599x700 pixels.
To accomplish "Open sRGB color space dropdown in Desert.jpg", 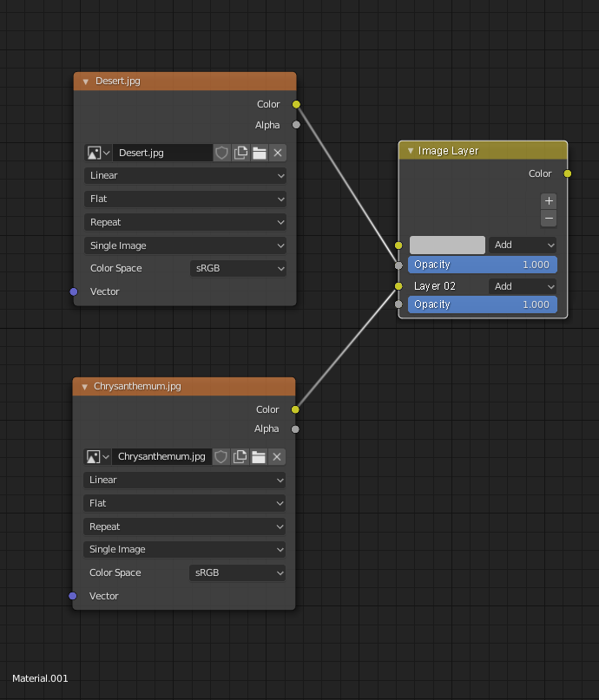I will (x=238, y=268).
